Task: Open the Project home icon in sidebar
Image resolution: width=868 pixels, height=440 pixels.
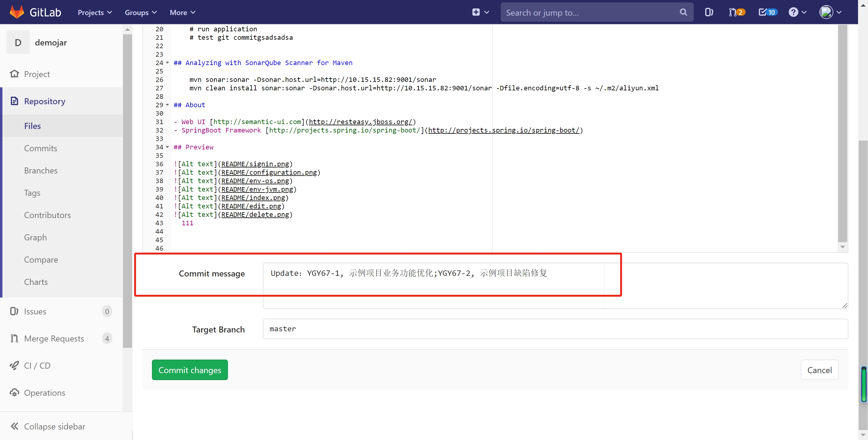Action: pyautogui.click(x=14, y=74)
